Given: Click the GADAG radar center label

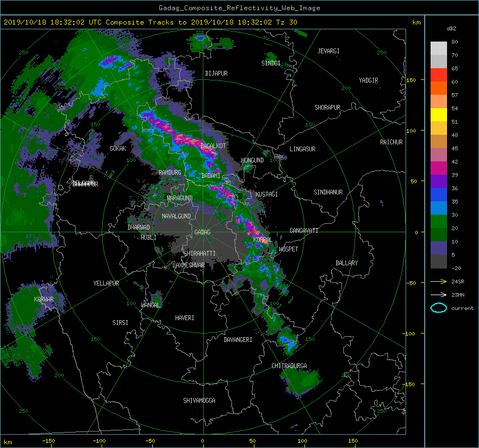Looking at the screenshot, I should 202,232.
